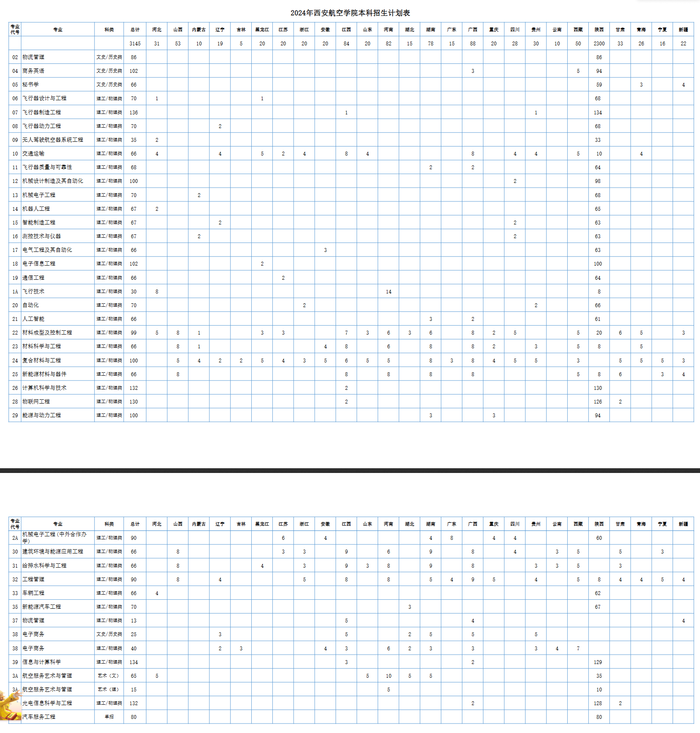
Task: Select major name 工程管理
Action: click(x=33, y=580)
